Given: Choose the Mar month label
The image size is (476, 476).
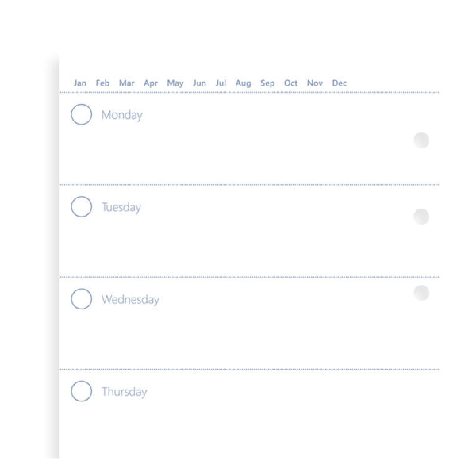Looking at the screenshot, I should tap(127, 83).
